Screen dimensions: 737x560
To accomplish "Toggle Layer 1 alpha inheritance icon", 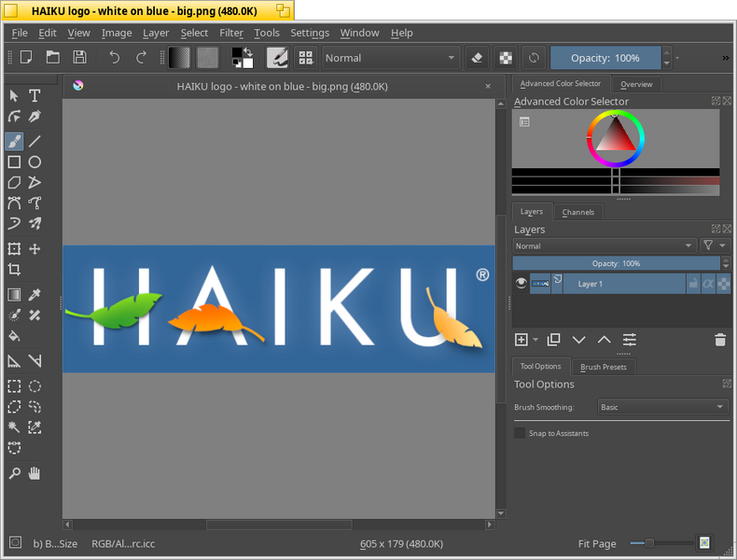I will click(x=708, y=284).
